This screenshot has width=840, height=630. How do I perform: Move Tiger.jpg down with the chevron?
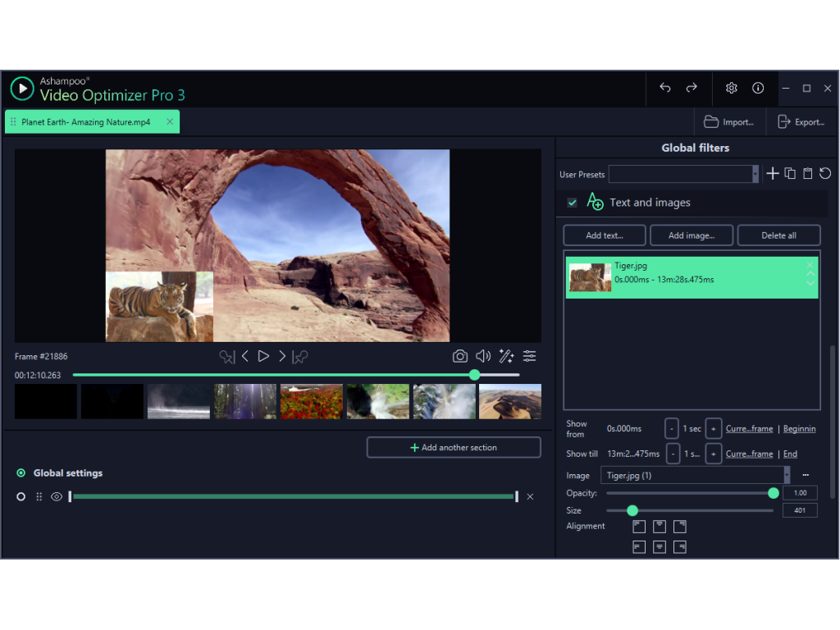pos(810,284)
